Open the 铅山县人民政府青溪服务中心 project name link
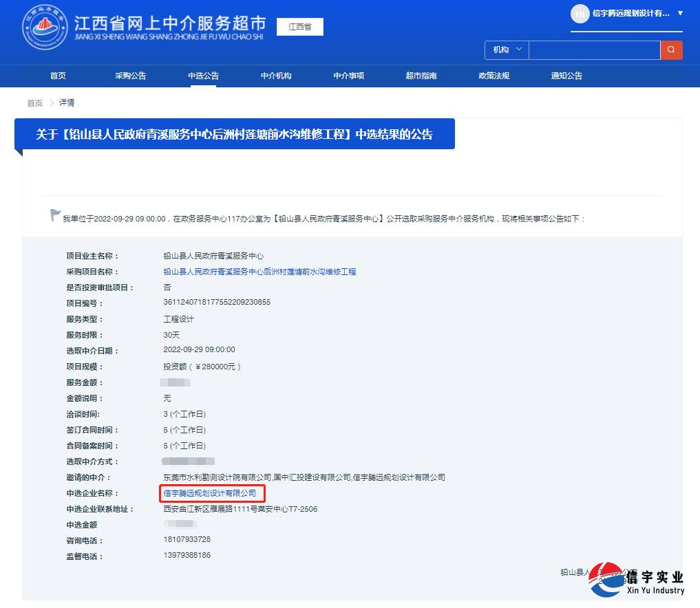 tap(259, 271)
